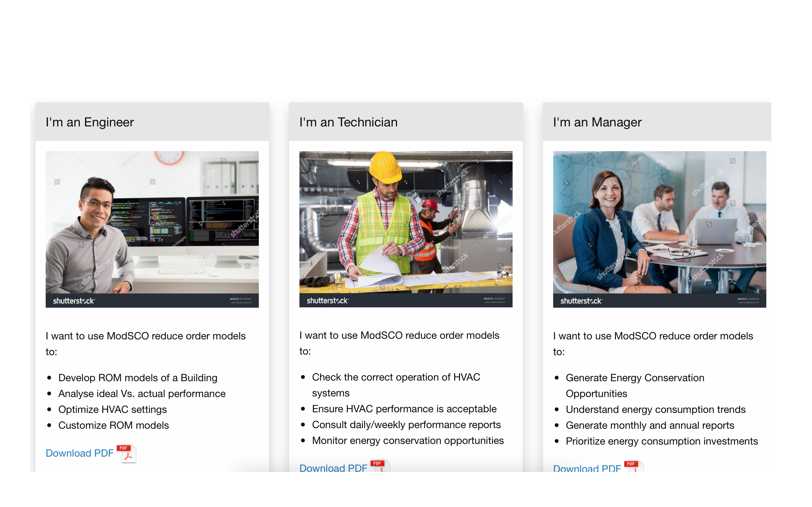The height and width of the screenshot is (507, 812).
Task: Select "Optimize HVAC settings" bullet item
Action: [x=113, y=409]
